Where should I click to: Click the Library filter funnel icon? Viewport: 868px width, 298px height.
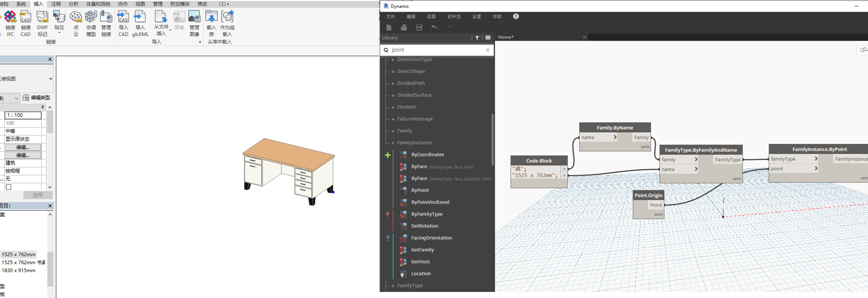[477, 38]
